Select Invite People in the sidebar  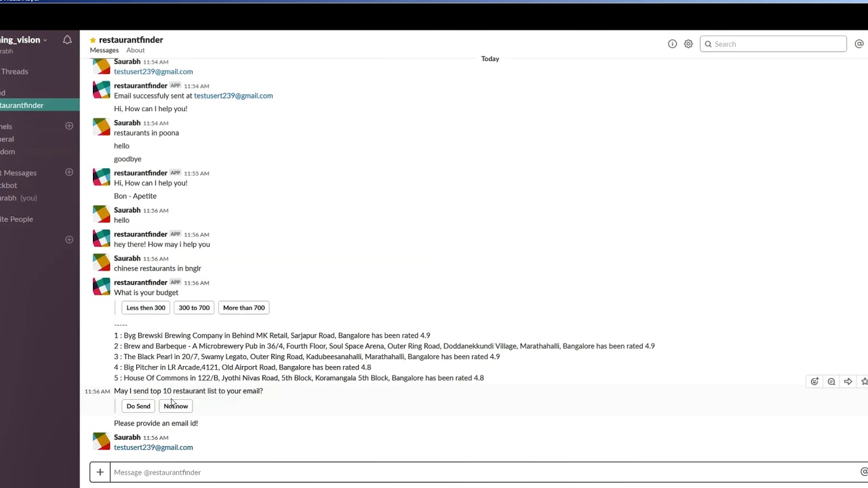pos(16,219)
